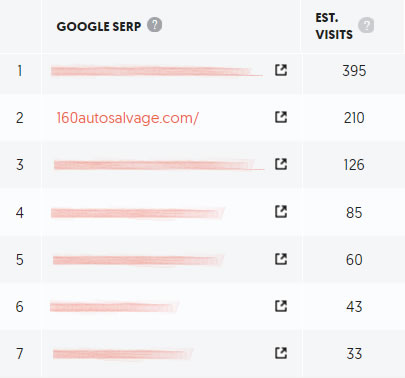Click the redacted URL in row 4
Screen dimensions: 405x378
click(x=138, y=213)
